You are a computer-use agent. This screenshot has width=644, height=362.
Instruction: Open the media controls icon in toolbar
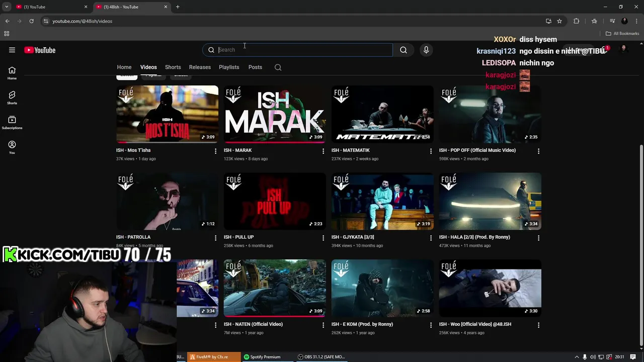[x=612, y=21]
